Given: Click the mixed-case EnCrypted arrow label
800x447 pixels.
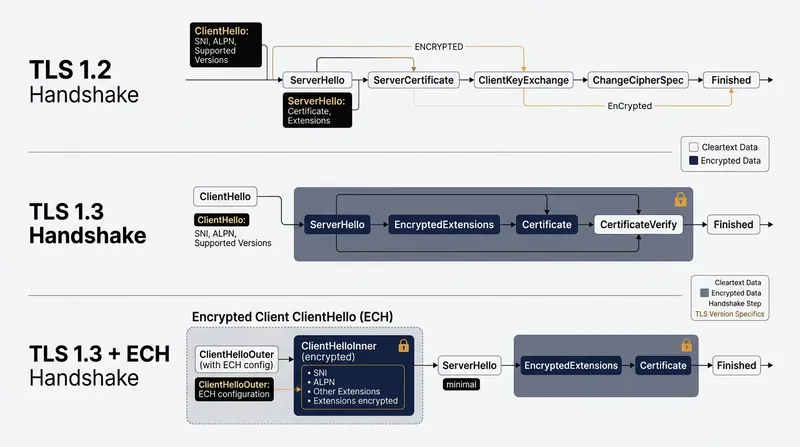Looking at the screenshot, I should tap(630, 106).
